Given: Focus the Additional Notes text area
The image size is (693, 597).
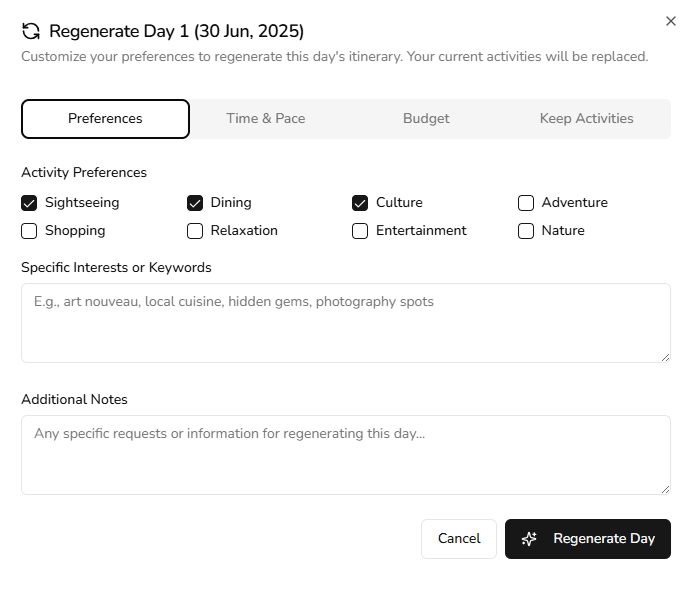Looking at the screenshot, I should [346, 455].
